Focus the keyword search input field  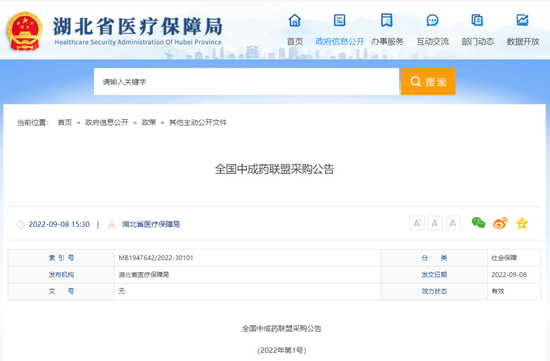pos(246,81)
